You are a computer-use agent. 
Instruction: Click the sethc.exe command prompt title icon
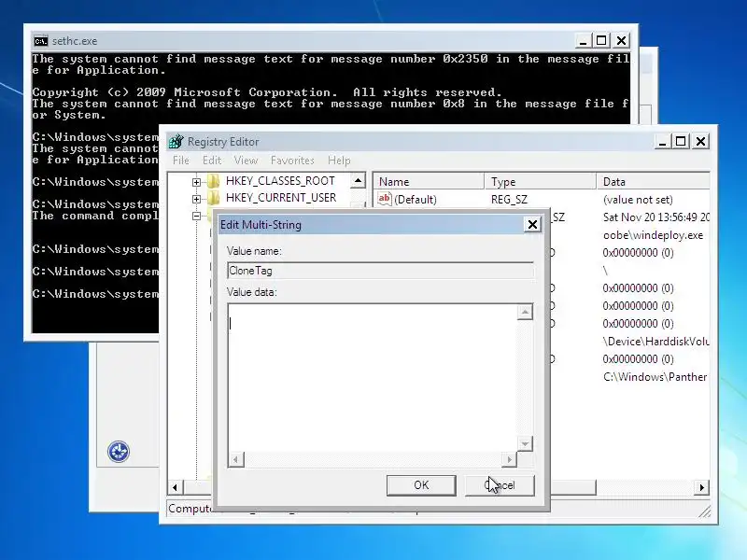click(41, 41)
